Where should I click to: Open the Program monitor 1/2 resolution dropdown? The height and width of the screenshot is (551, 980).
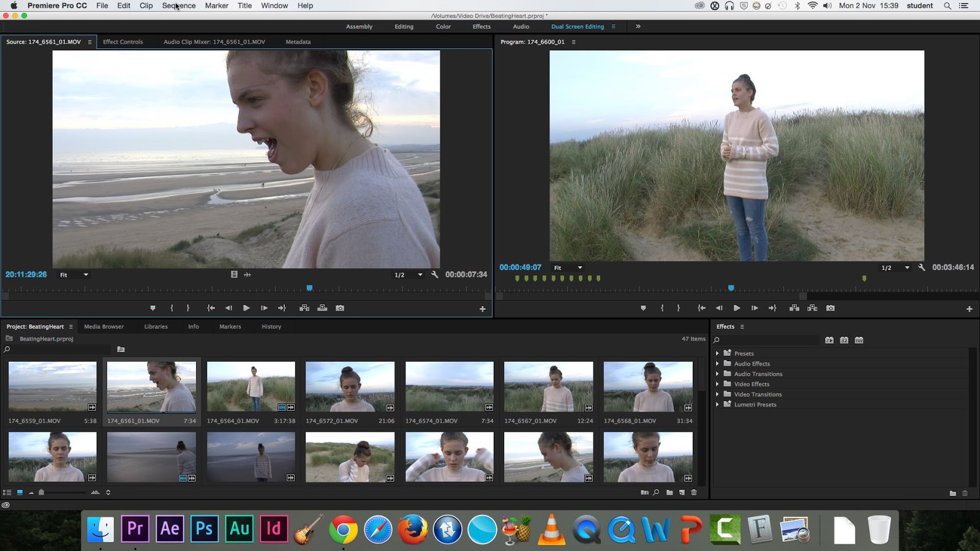[x=895, y=268]
